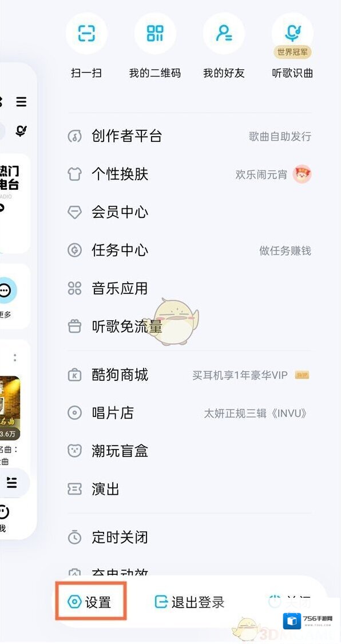
Task: Open 听歌免流量 gift icon entry
Action: coord(189,327)
